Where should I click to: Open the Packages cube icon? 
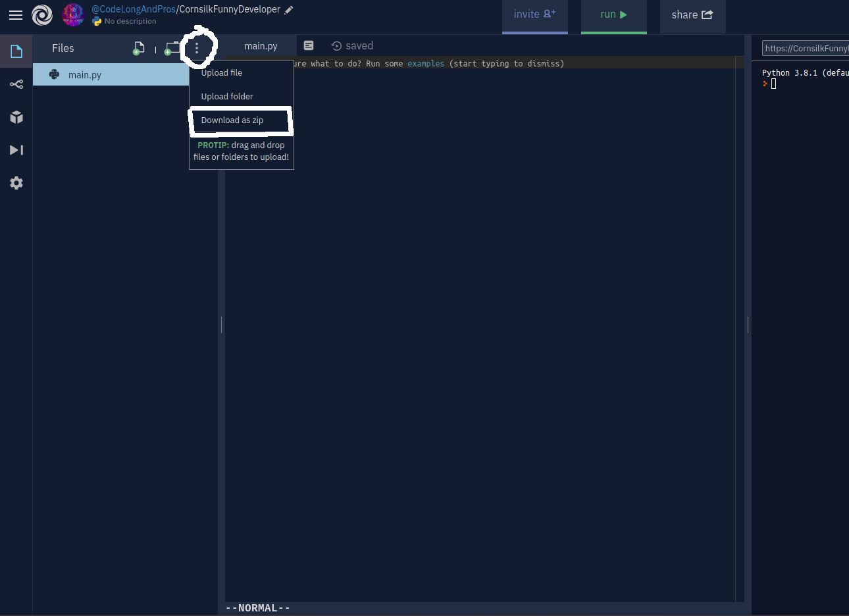[x=16, y=117]
